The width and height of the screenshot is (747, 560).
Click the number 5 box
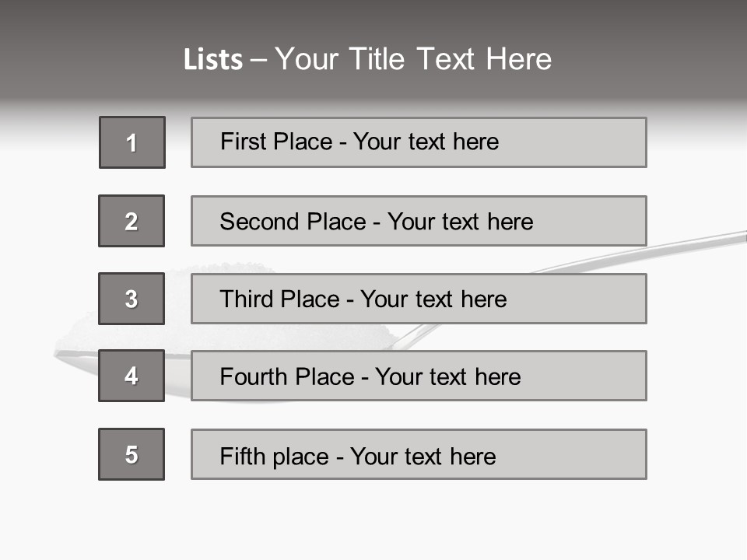coord(132,454)
